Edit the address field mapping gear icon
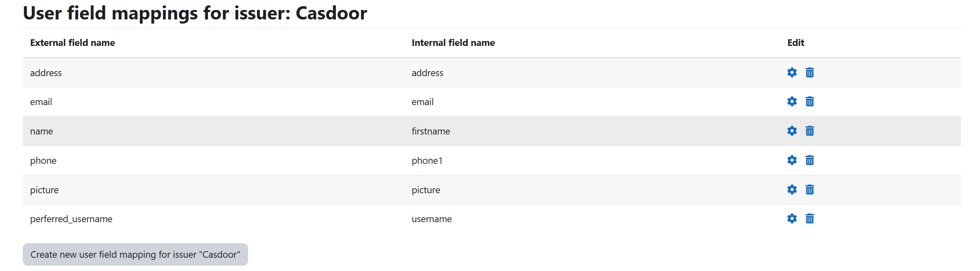This screenshot has width=980, height=271. 792,72
